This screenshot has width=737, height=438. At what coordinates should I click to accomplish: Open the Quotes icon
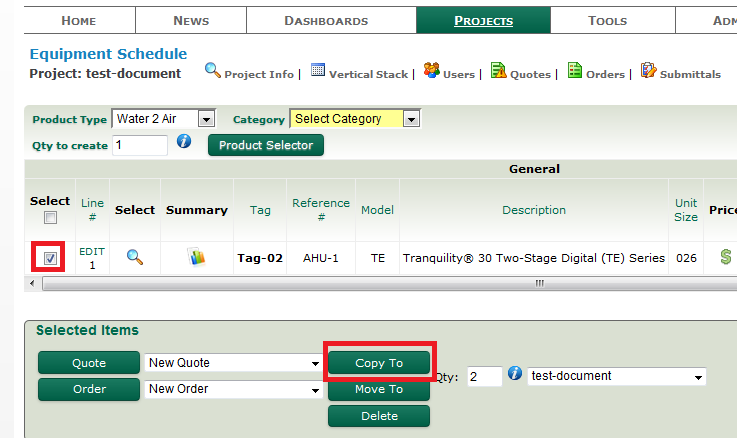point(498,71)
